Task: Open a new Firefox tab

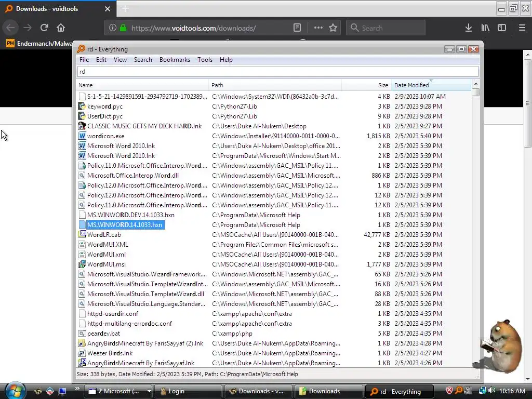Action: click(125, 8)
